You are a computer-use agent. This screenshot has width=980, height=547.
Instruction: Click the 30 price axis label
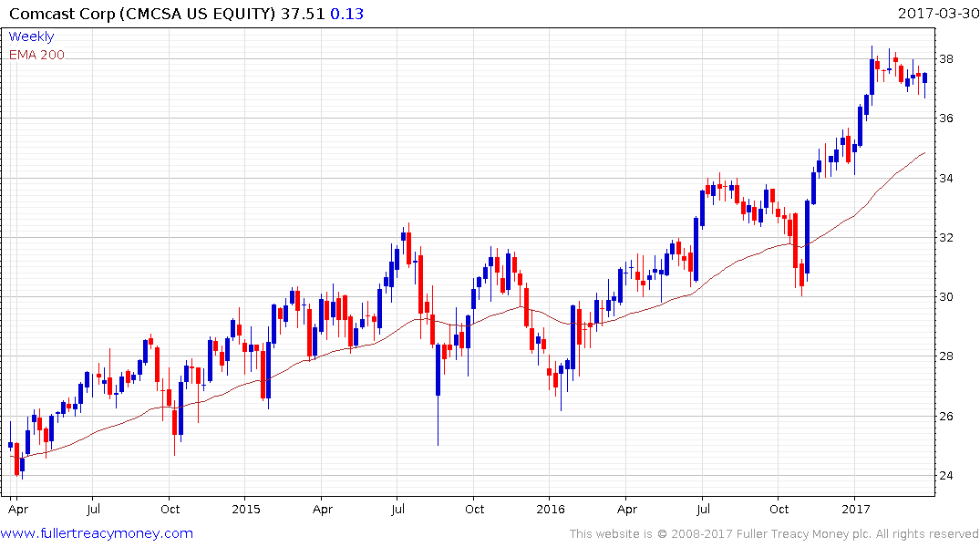(x=945, y=297)
